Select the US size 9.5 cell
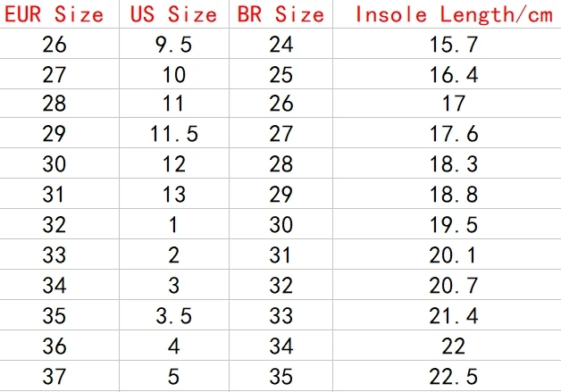 (x=174, y=45)
